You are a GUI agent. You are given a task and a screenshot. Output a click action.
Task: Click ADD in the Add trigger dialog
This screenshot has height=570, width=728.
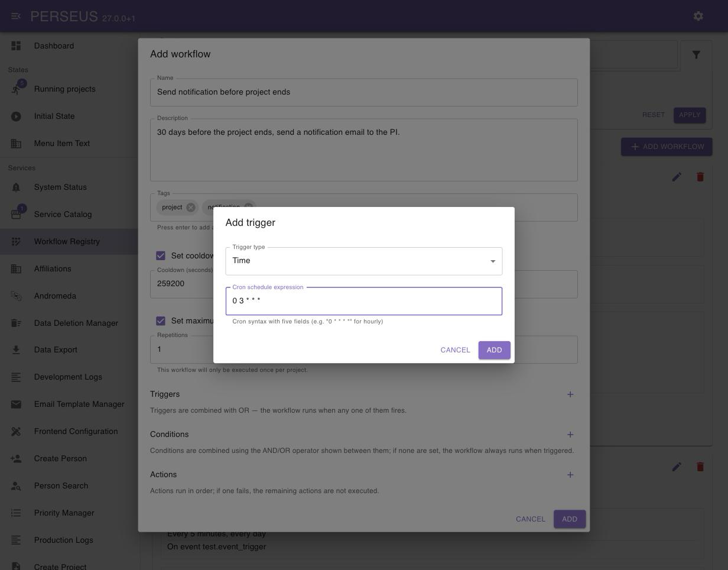click(x=494, y=350)
